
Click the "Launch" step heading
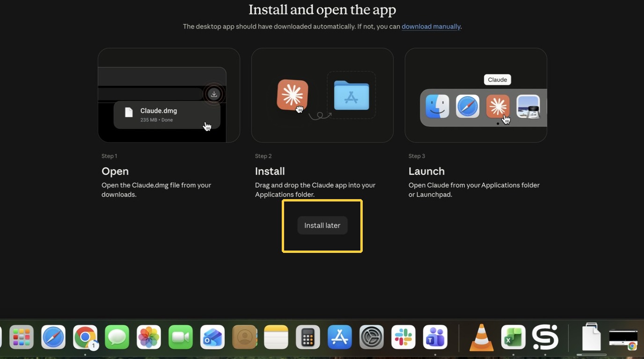point(427,171)
